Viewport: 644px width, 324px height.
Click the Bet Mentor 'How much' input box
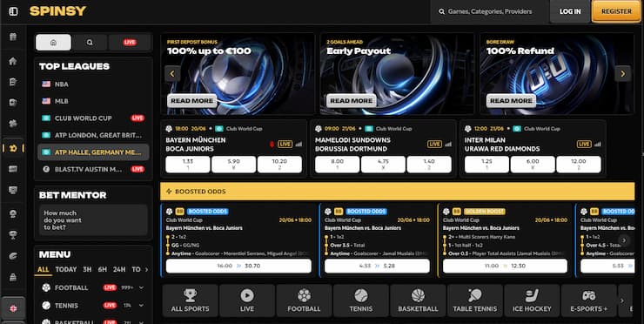(93, 220)
